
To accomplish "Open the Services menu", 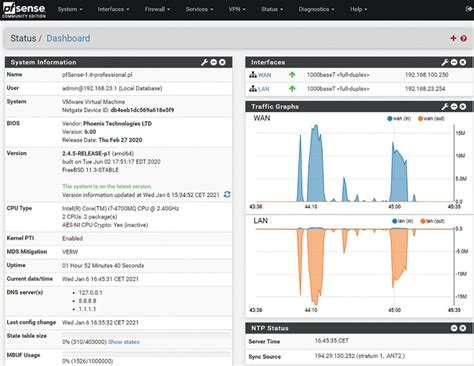I will click(199, 9).
